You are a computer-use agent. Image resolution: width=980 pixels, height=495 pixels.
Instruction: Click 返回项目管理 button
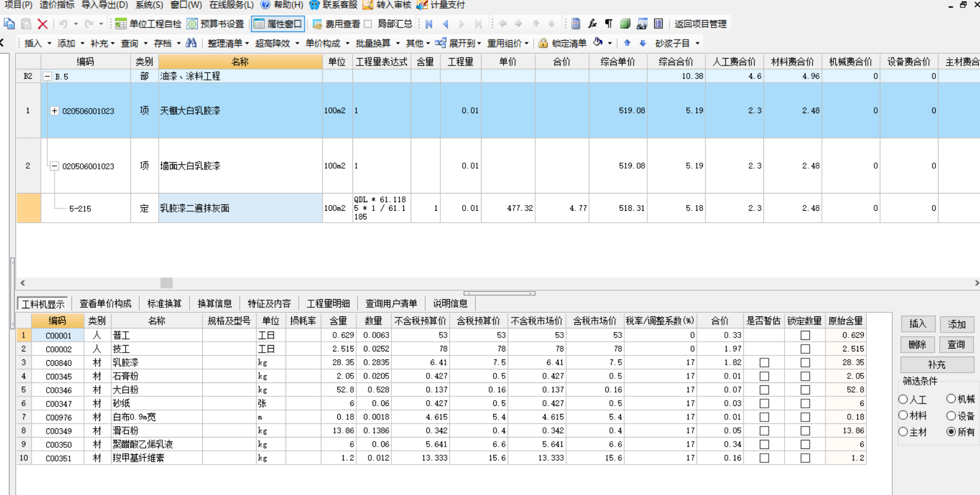coord(700,24)
